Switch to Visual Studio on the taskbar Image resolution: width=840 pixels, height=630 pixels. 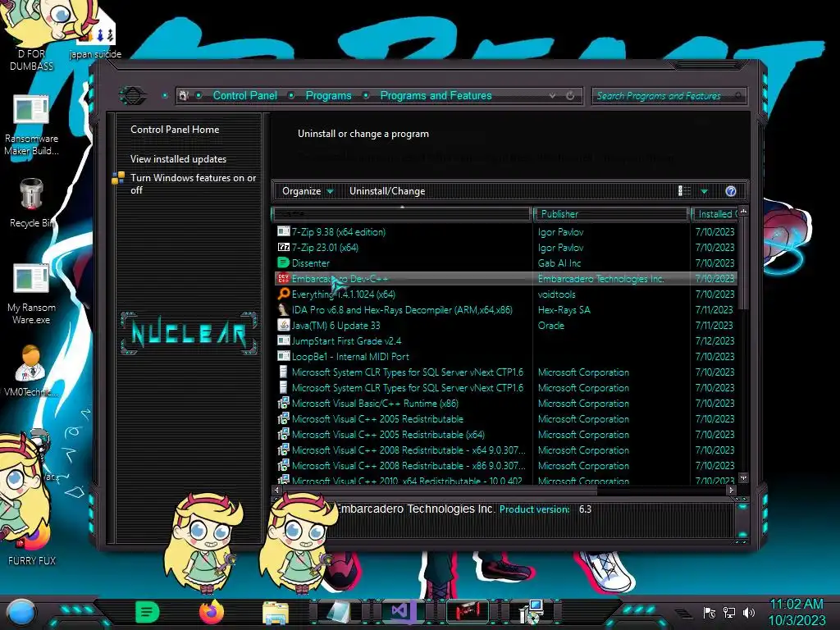(x=401, y=611)
